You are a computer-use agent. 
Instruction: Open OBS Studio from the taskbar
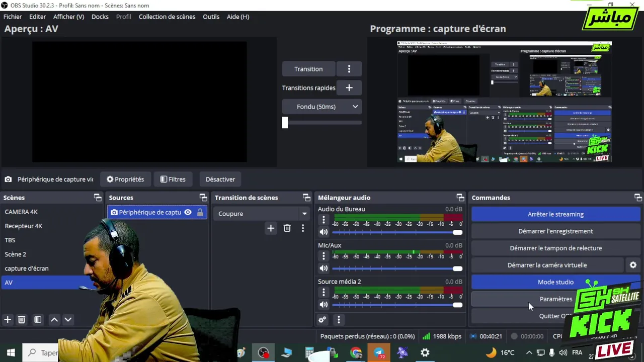[x=263, y=353]
